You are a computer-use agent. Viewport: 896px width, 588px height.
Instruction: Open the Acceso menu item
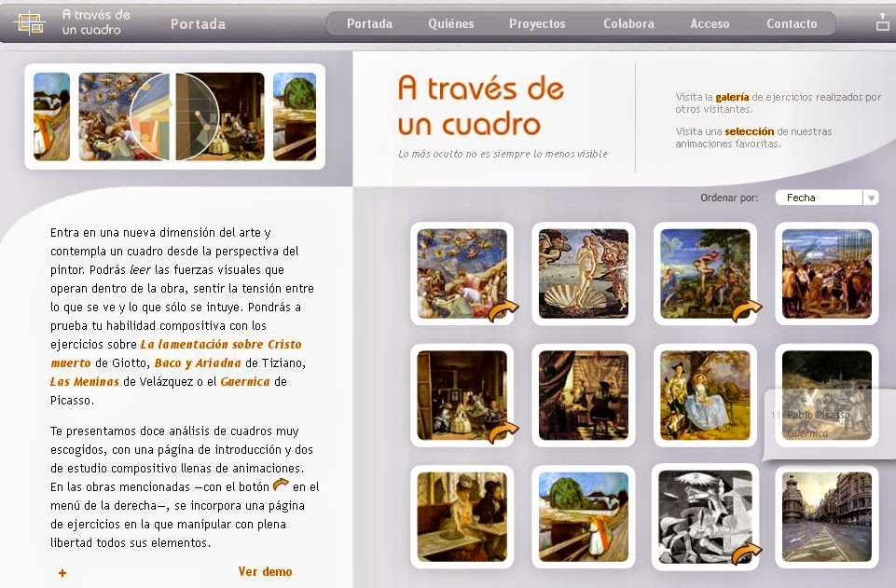pyautogui.click(x=710, y=24)
